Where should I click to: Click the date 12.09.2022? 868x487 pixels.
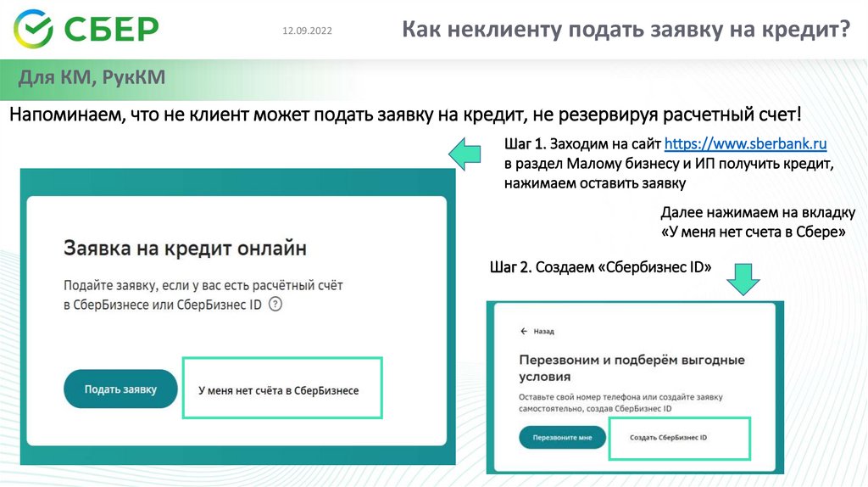[307, 31]
